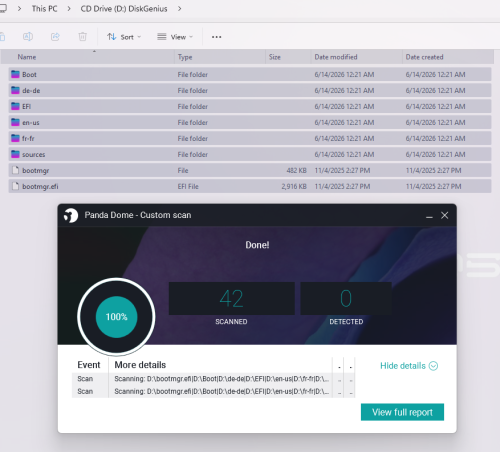The height and width of the screenshot is (452, 500).
Task: Select the en-us folder icon
Action: [15, 122]
